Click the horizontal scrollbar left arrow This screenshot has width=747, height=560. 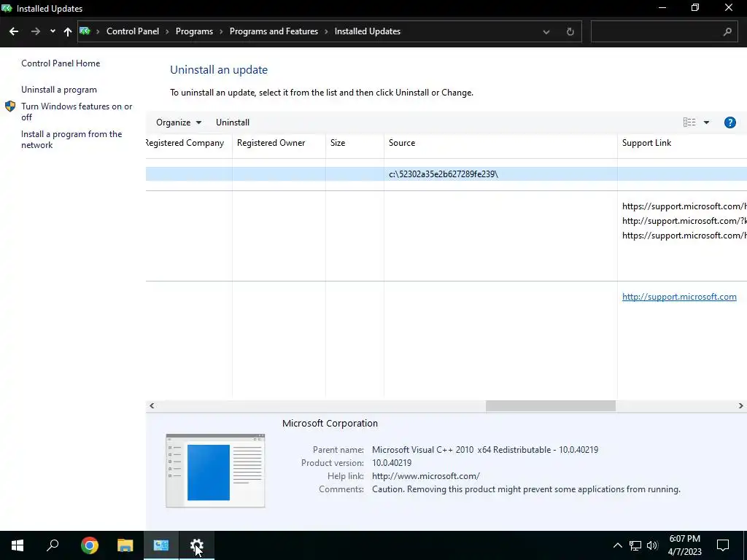pyautogui.click(x=152, y=405)
